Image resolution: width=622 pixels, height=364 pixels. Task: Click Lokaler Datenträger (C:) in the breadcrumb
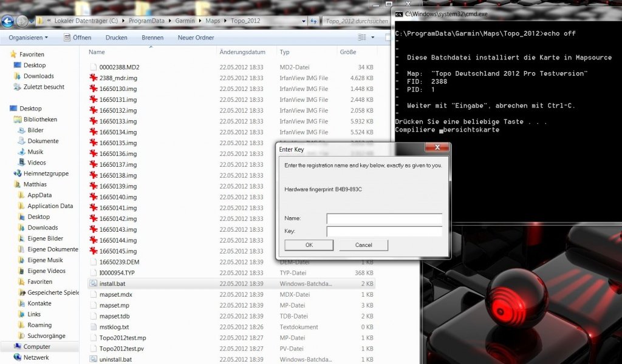[x=86, y=21]
